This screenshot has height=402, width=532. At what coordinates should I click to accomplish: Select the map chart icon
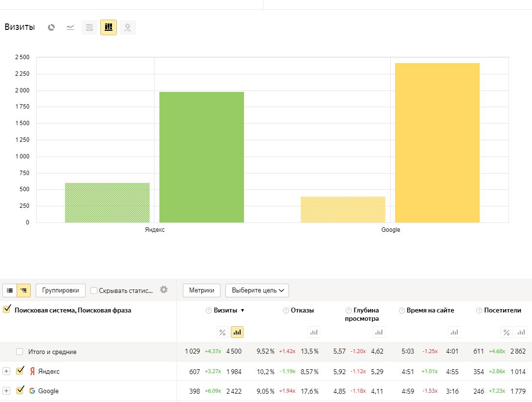click(x=128, y=27)
